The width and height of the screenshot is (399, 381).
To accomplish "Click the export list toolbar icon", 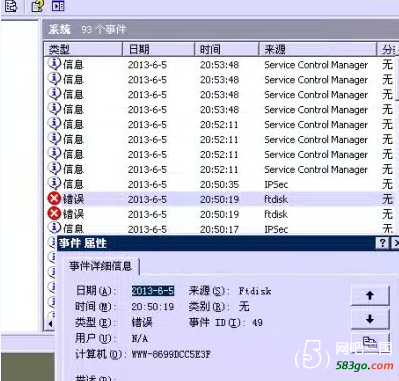I will click(10, 6).
